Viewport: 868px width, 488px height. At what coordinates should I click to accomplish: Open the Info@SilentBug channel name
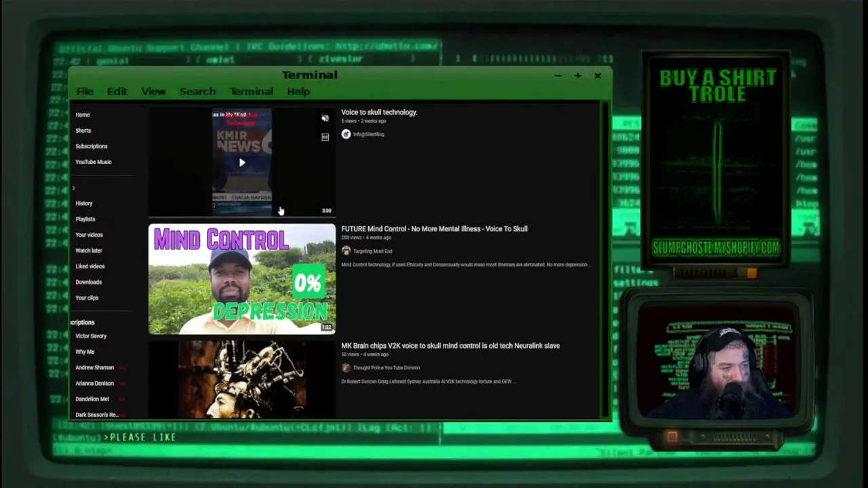(x=369, y=134)
